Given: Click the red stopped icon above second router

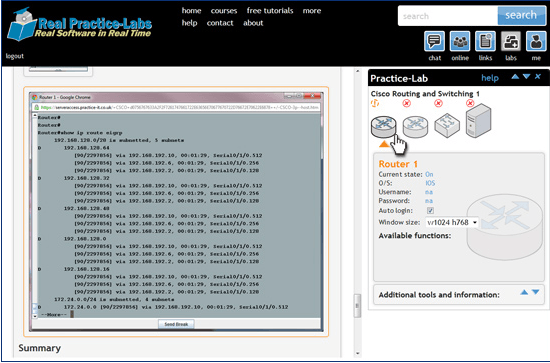Looking at the screenshot, I should pyautogui.click(x=406, y=103).
